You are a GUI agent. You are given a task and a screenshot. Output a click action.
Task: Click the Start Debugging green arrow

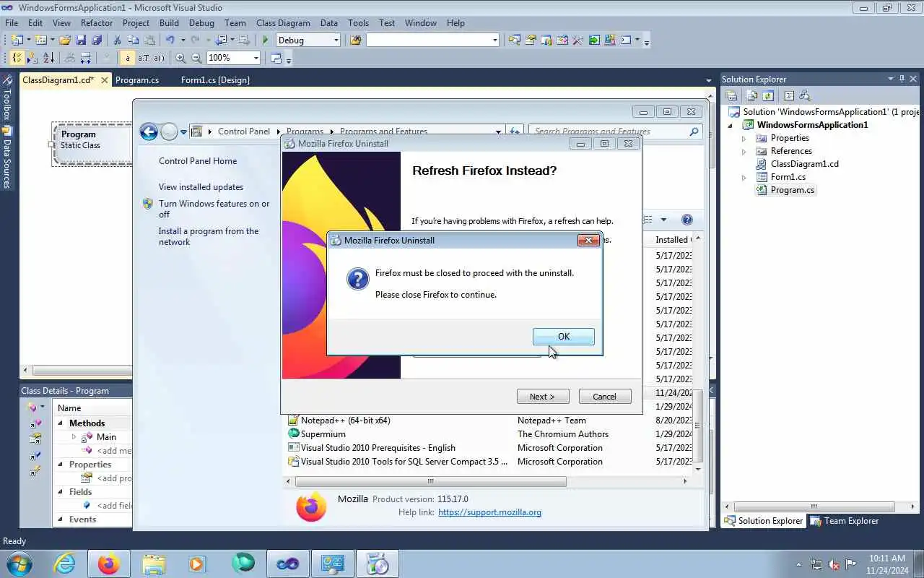[x=266, y=40]
